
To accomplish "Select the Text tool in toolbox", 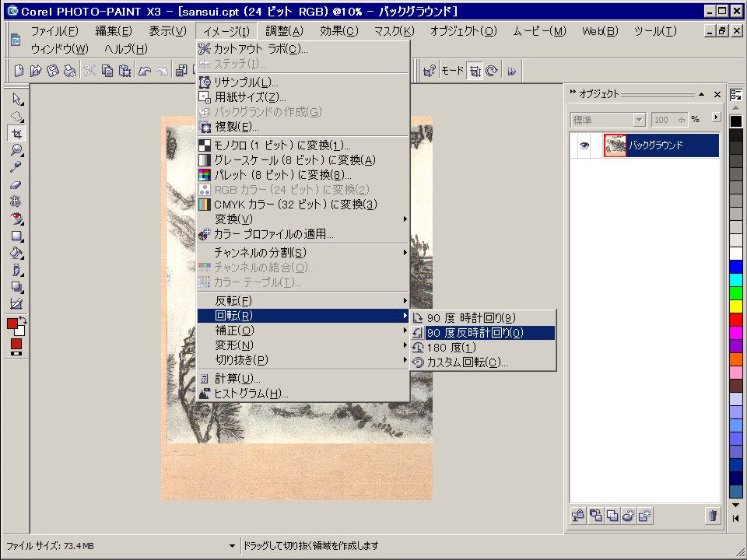I will [x=16, y=201].
